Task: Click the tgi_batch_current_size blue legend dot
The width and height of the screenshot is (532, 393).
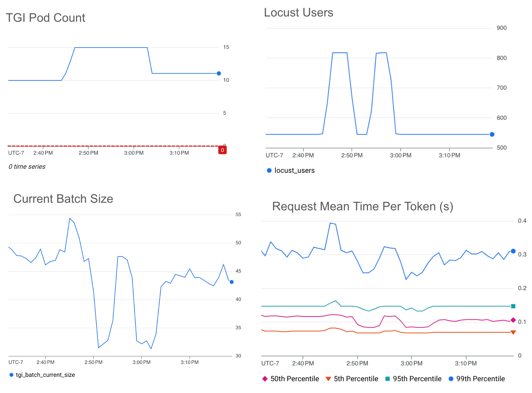Action: coord(12,375)
